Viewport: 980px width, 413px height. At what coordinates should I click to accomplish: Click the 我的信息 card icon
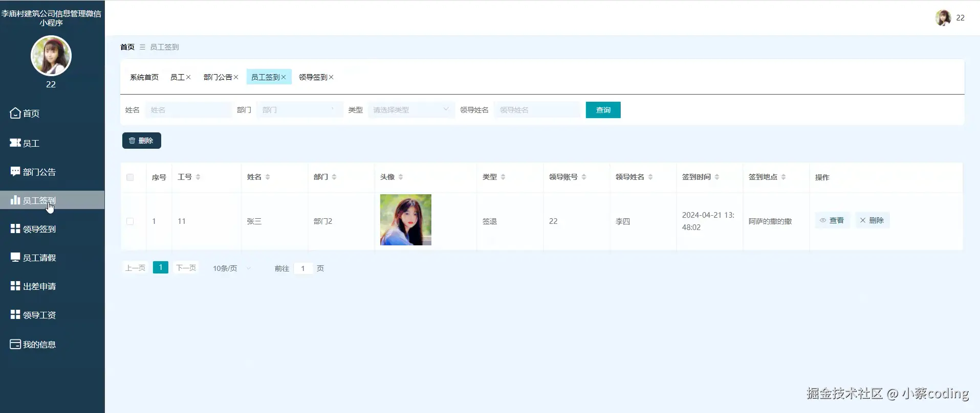click(15, 344)
